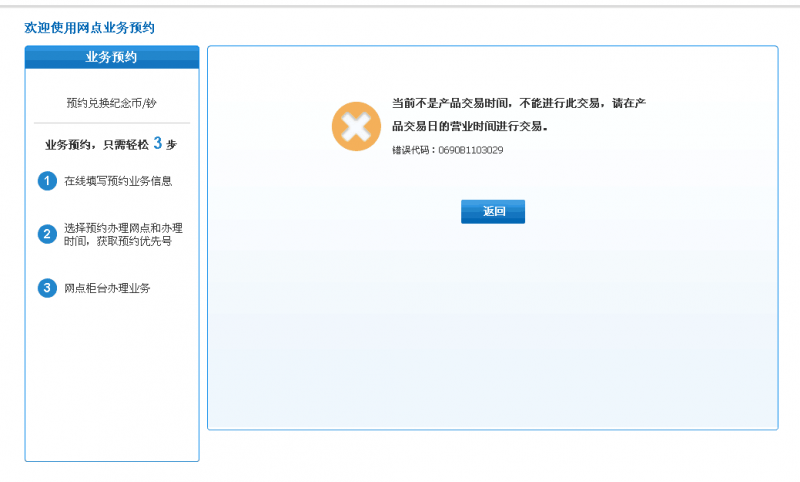800x482 pixels.
Task: Click the orange error X icon
Action: 356,126
